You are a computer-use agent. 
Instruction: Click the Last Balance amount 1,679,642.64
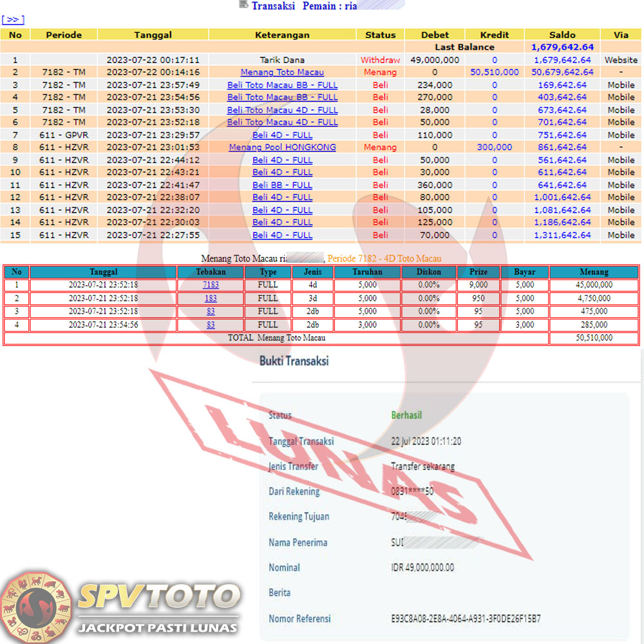(562, 47)
